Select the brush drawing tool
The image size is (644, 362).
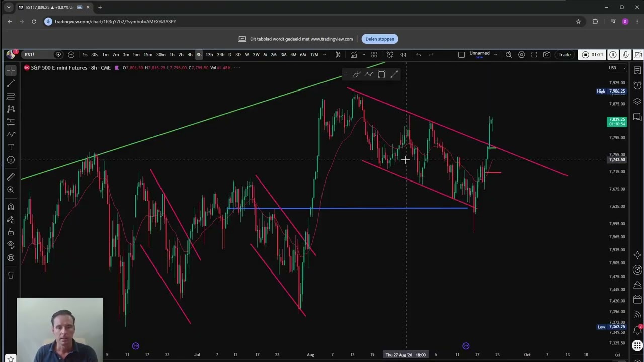(11, 134)
